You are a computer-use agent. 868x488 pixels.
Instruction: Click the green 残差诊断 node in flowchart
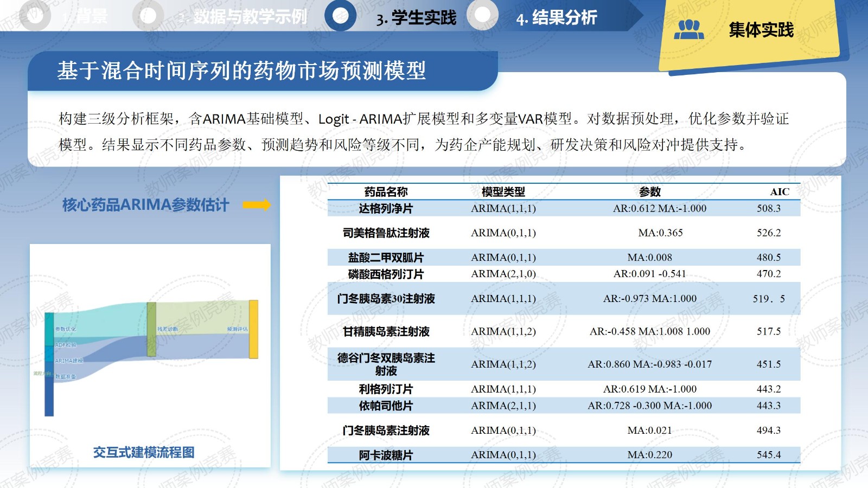pos(151,329)
